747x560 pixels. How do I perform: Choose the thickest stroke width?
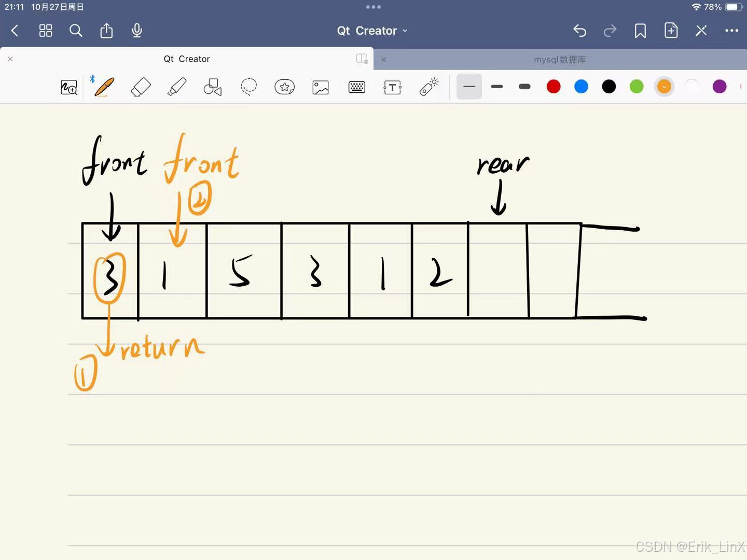pos(524,87)
